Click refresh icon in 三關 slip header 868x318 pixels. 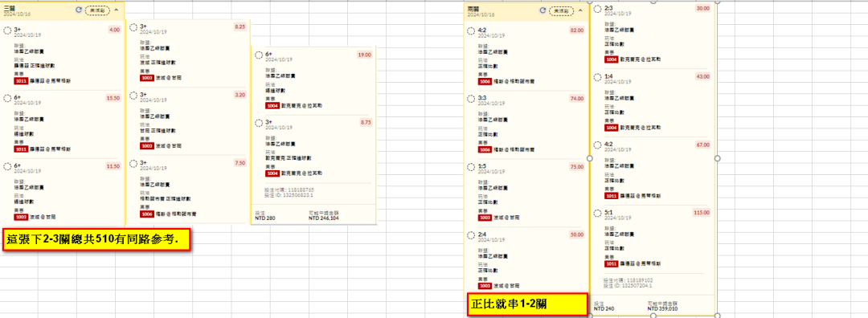tap(79, 10)
